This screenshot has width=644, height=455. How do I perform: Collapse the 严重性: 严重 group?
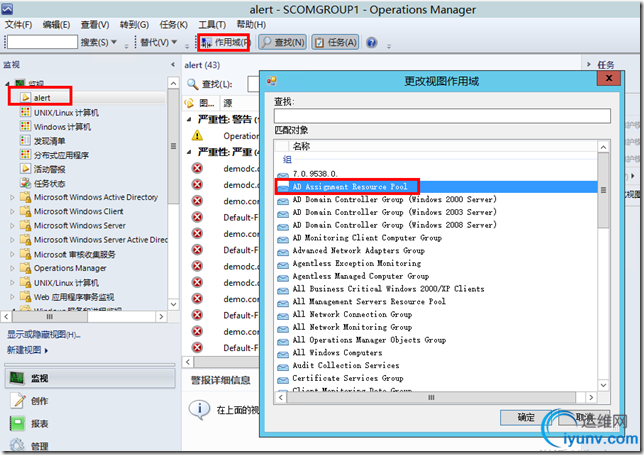(189, 152)
